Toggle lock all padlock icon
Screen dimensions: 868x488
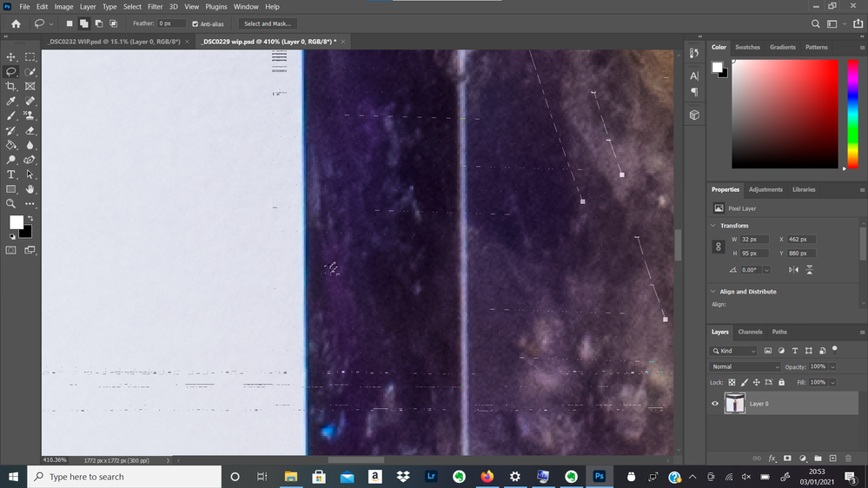pyautogui.click(x=781, y=382)
